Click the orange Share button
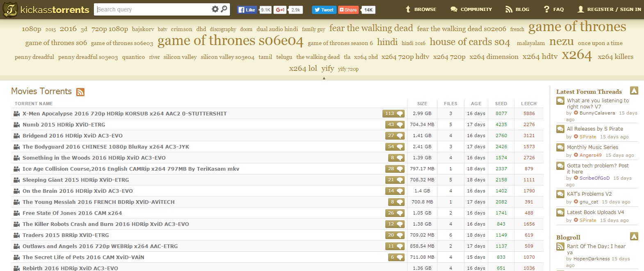Screen dimensions: 644x271 [x=348, y=10]
